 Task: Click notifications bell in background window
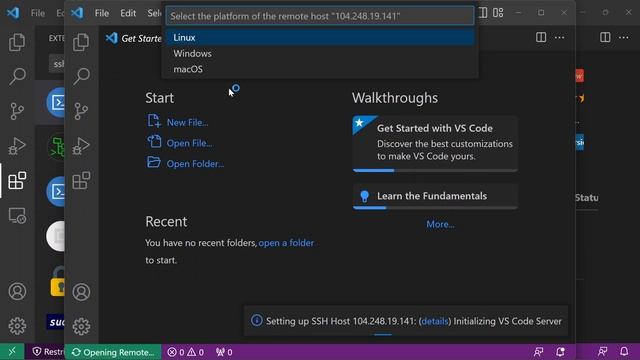tap(624, 351)
